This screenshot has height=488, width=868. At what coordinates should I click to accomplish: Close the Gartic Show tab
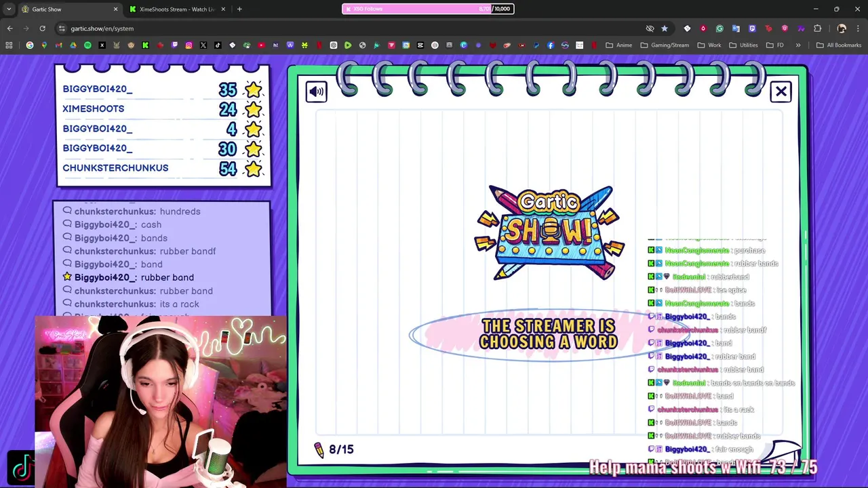pos(115,9)
